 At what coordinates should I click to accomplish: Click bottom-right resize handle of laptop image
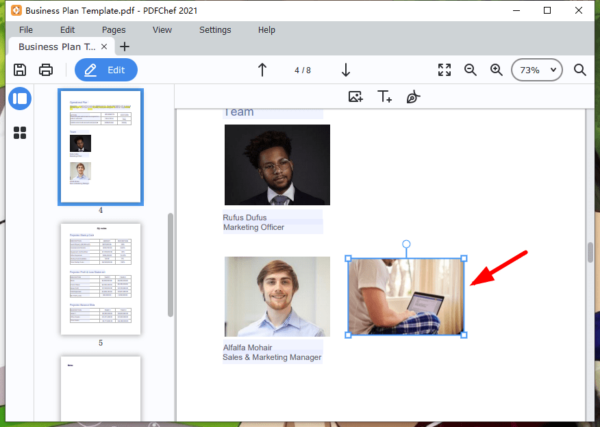click(x=464, y=335)
